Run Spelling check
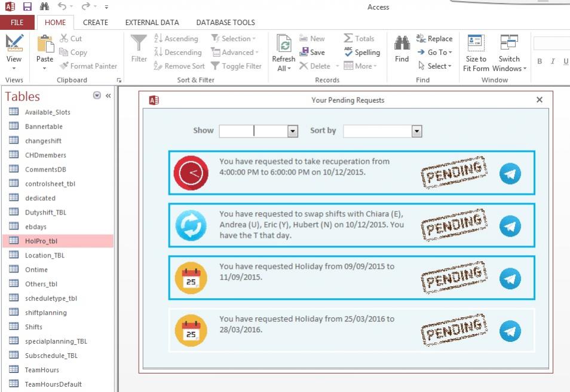 (x=361, y=53)
